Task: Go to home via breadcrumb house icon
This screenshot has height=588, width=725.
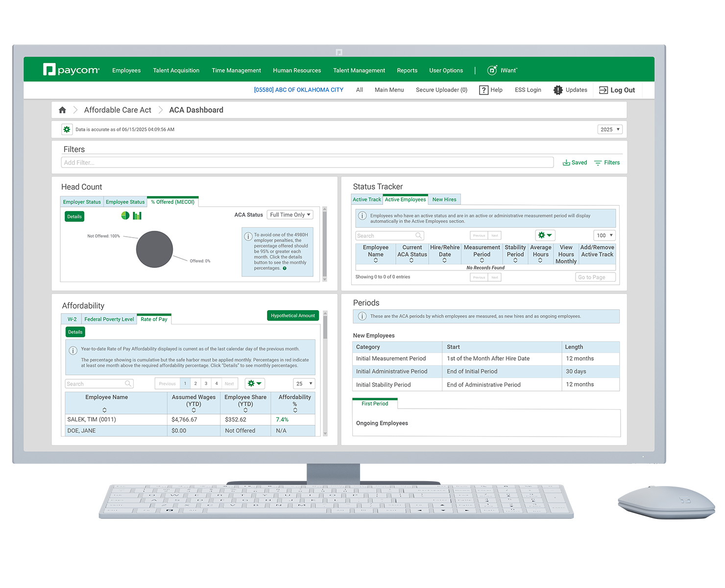Action: pyautogui.click(x=62, y=110)
